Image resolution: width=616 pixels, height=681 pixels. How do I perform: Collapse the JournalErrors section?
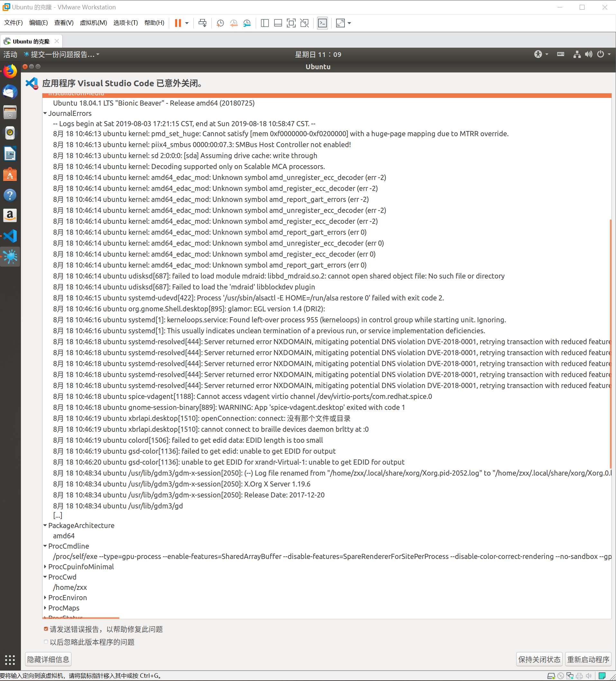pos(45,113)
